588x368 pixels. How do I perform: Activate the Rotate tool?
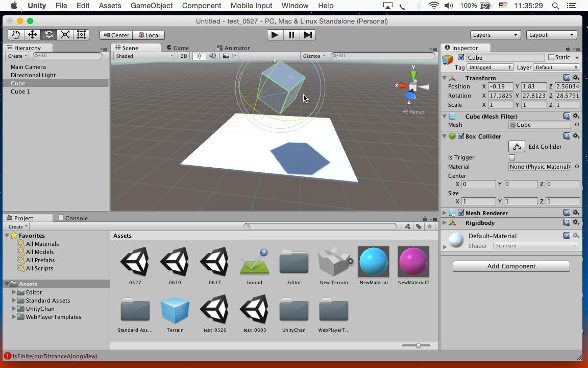click(48, 35)
